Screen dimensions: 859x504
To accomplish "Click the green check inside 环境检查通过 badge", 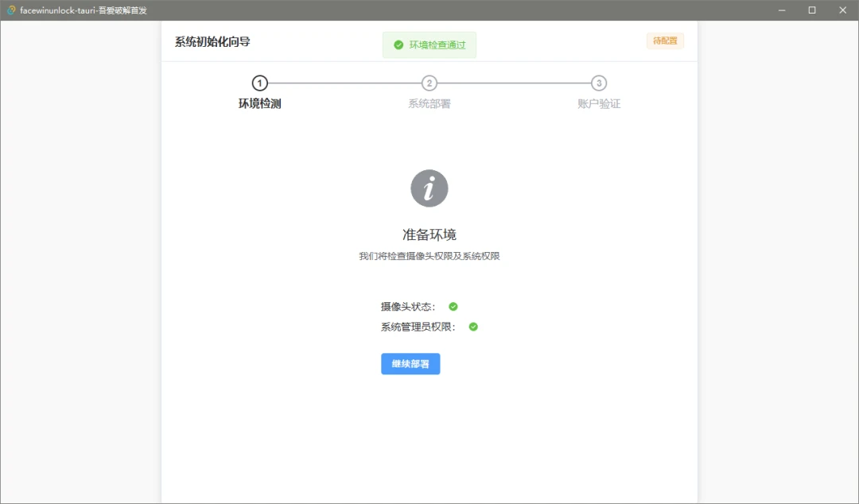I will pyautogui.click(x=398, y=45).
